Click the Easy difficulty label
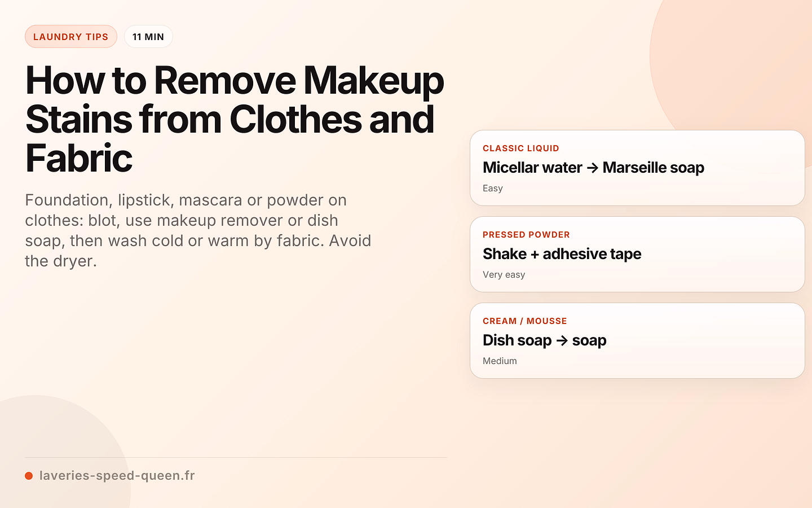812x508 pixels. tap(493, 189)
